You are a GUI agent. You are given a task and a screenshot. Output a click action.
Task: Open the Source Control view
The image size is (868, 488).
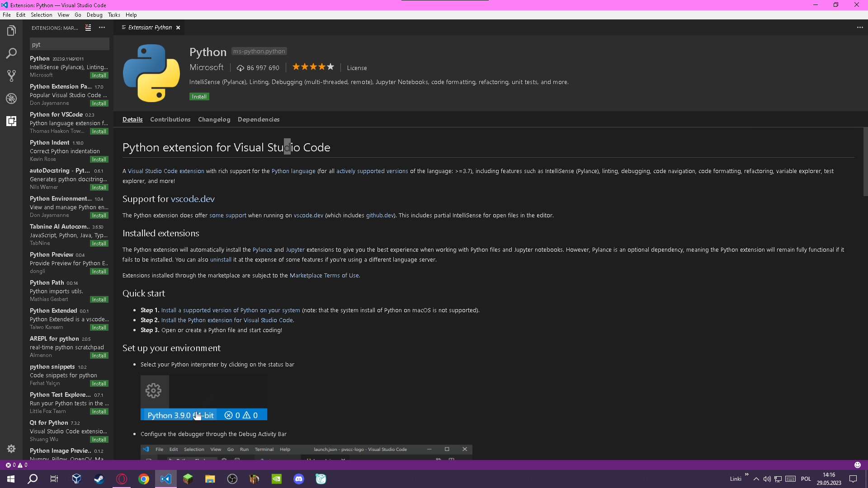tap(11, 76)
